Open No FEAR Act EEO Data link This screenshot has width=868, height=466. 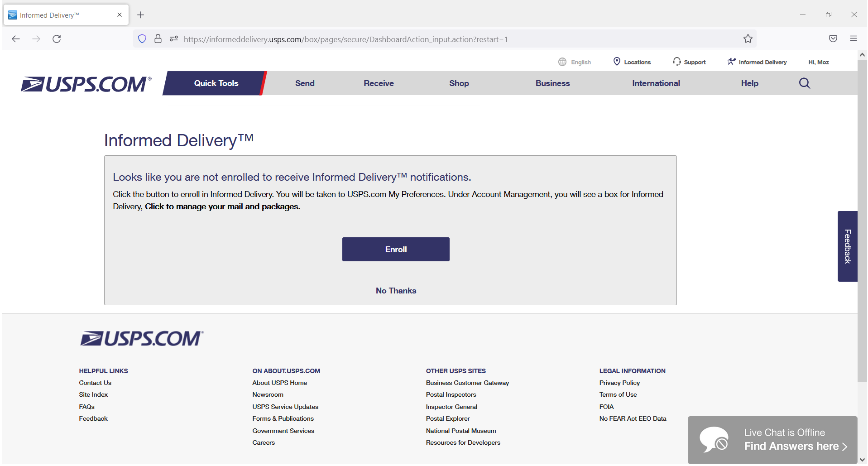633,419
